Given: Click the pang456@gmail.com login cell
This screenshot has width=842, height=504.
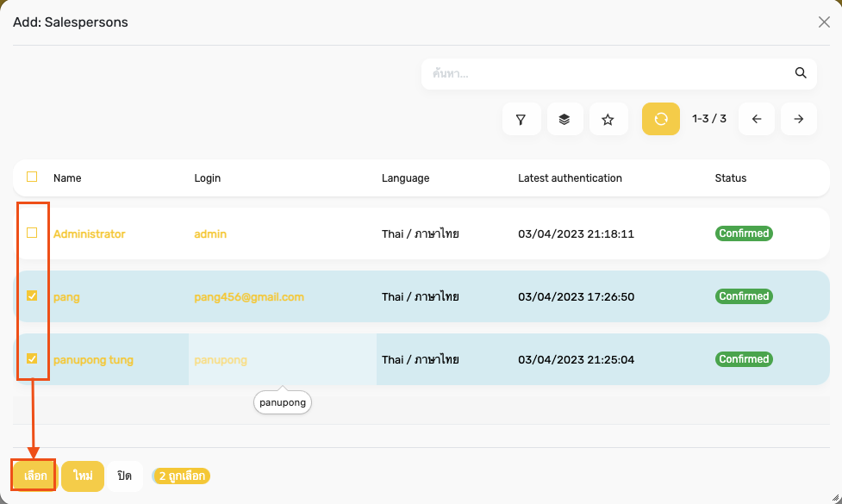Looking at the screenshot, I should [x=249, y=297].
